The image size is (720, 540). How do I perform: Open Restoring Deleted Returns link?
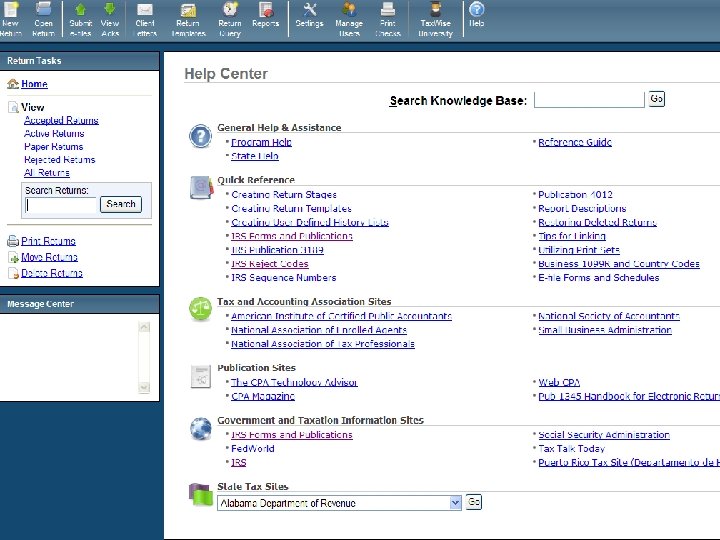pos(597,222)
